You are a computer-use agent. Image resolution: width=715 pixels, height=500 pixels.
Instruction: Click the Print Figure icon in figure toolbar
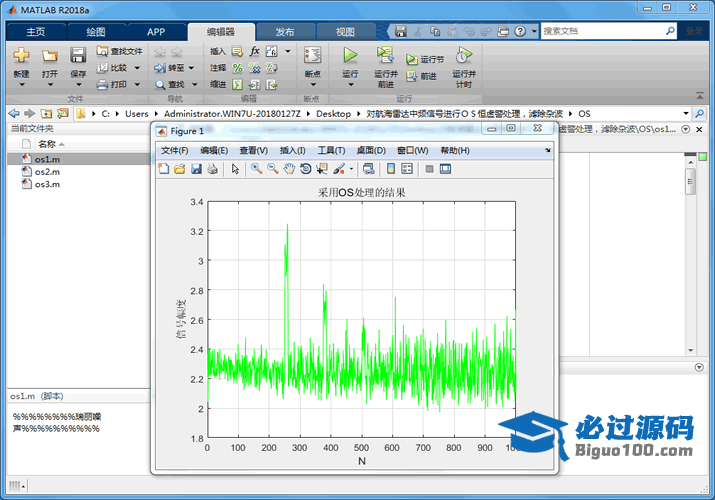coord(212,169)
